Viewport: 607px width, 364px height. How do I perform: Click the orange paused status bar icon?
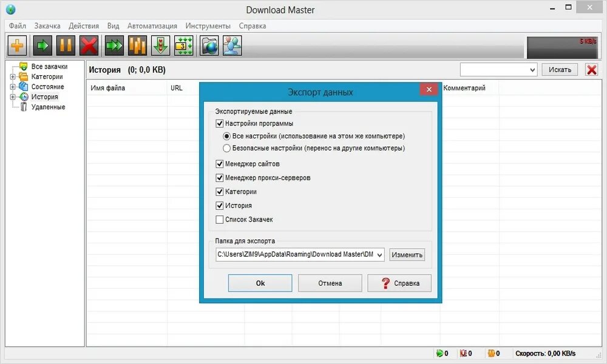(x=491, y=353)
